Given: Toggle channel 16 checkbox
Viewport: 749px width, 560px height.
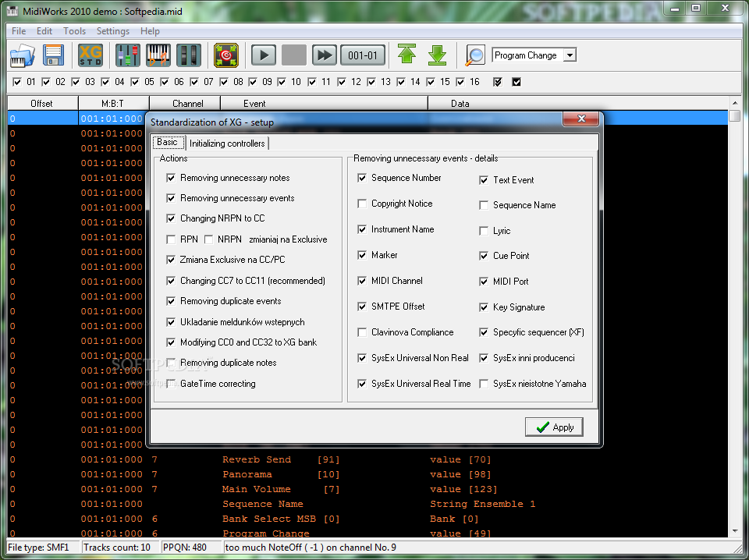Looking at the screenshot, I should tap(460, 82).
